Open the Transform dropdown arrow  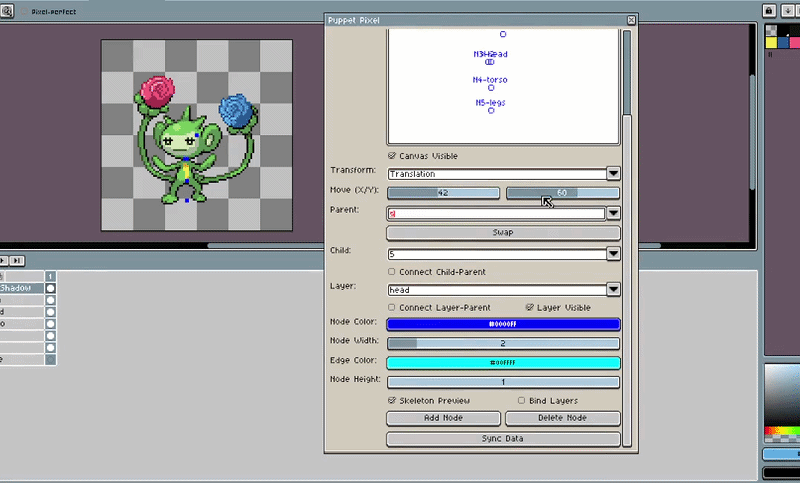pos(613,173)
